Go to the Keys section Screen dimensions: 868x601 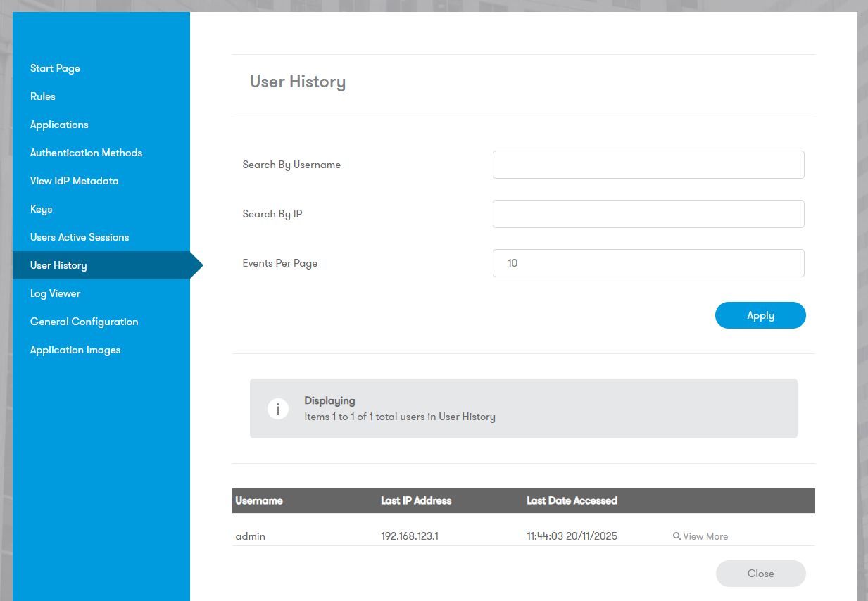[x=41, y=209]
